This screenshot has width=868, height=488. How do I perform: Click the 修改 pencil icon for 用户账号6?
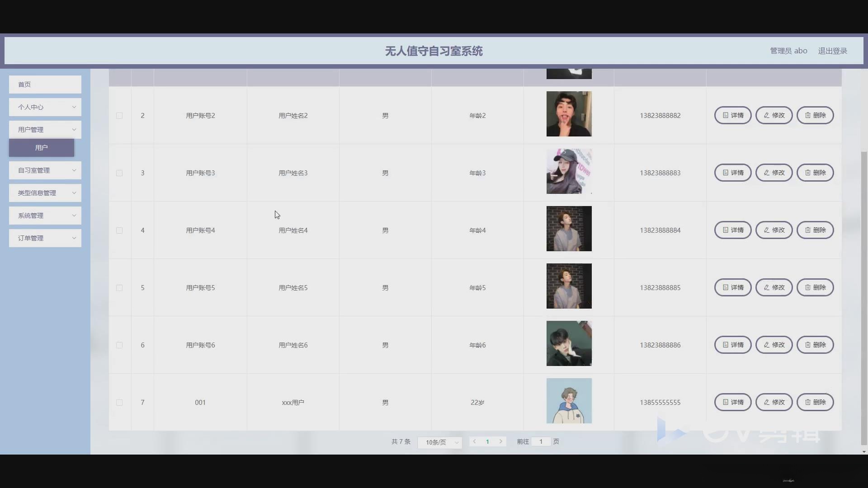[767, 344]
